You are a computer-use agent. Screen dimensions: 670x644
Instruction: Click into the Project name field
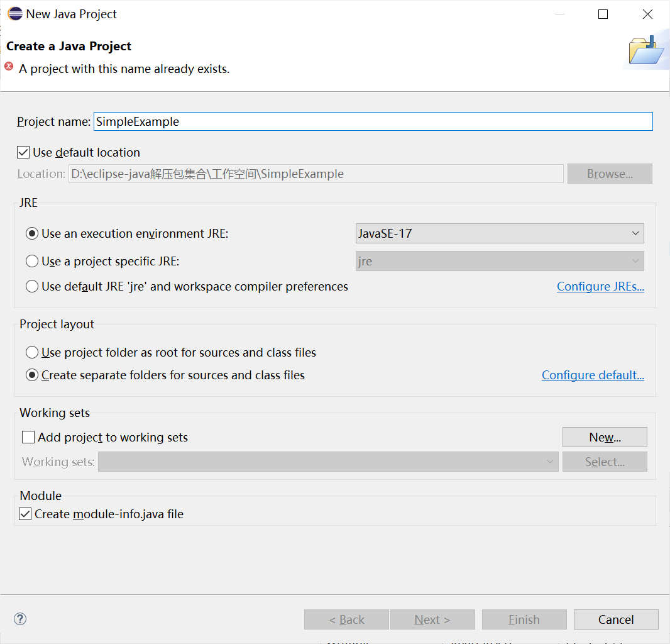(372, 121)
